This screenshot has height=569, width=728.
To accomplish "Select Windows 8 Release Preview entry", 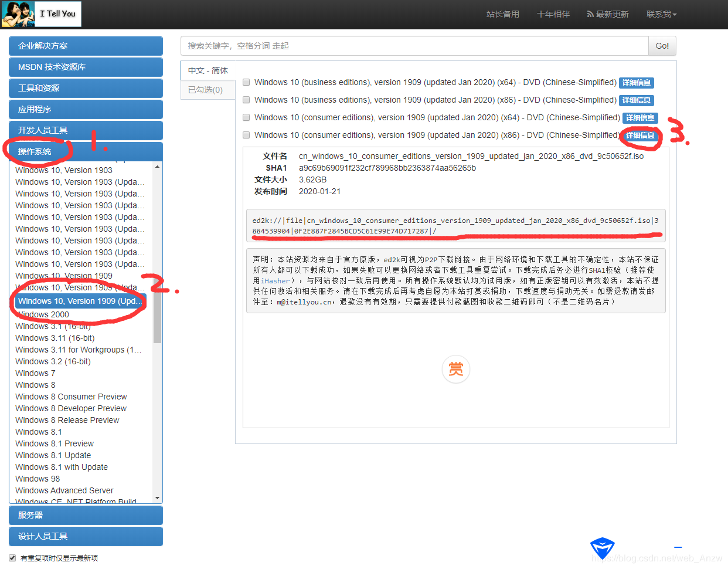I will tap(67, 420).
